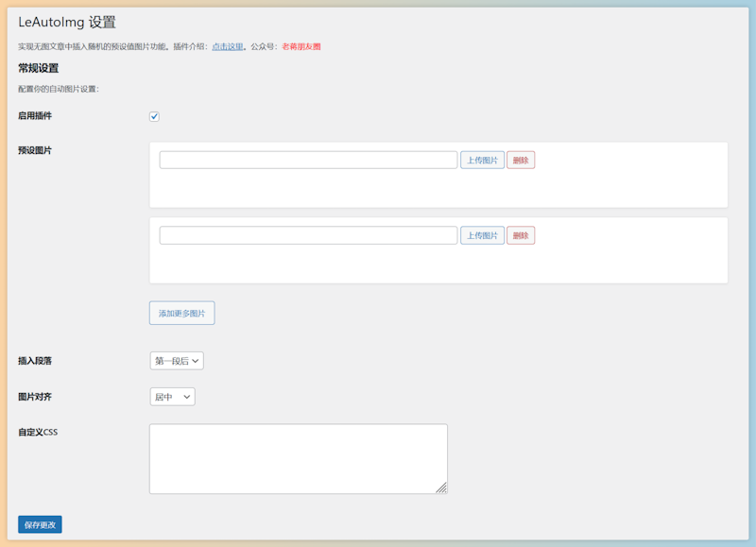The image size is (756, 547).
Task: Click the first 上传图片 button
Action: (x=482, y=161)
